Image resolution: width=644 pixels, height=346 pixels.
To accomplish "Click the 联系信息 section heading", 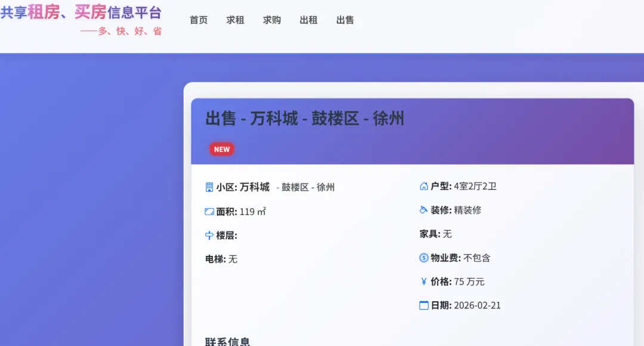I will [x=228, y=341].
